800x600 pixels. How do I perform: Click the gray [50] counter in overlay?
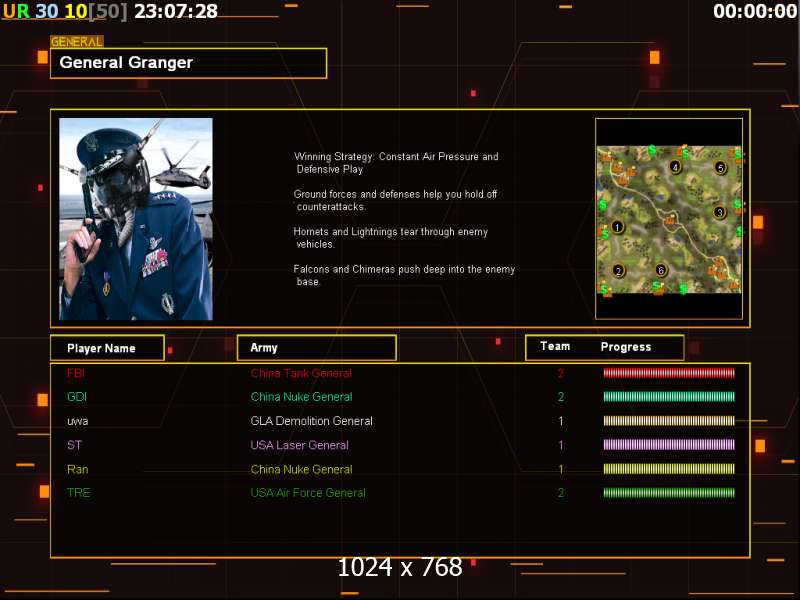pyautogui.click(x=108, y=11)
